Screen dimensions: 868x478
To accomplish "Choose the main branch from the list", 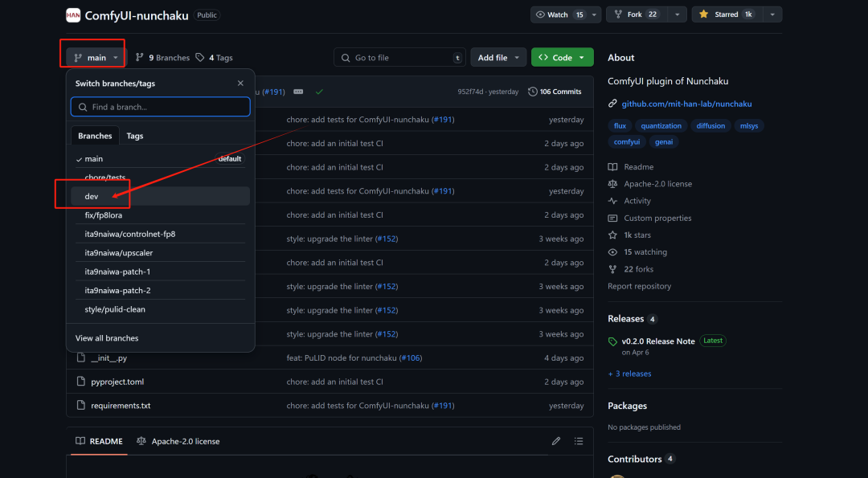I will (x=161, y=159).
